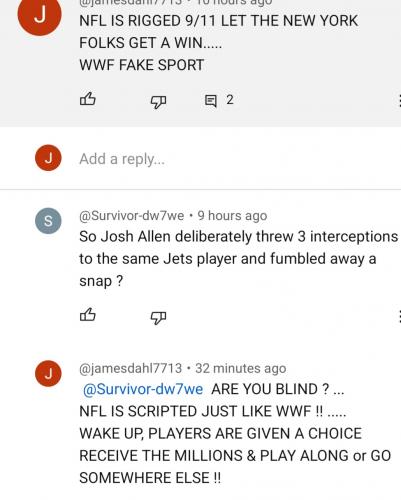
Task: Open more options for top comment
Action: tap(399, 101)
